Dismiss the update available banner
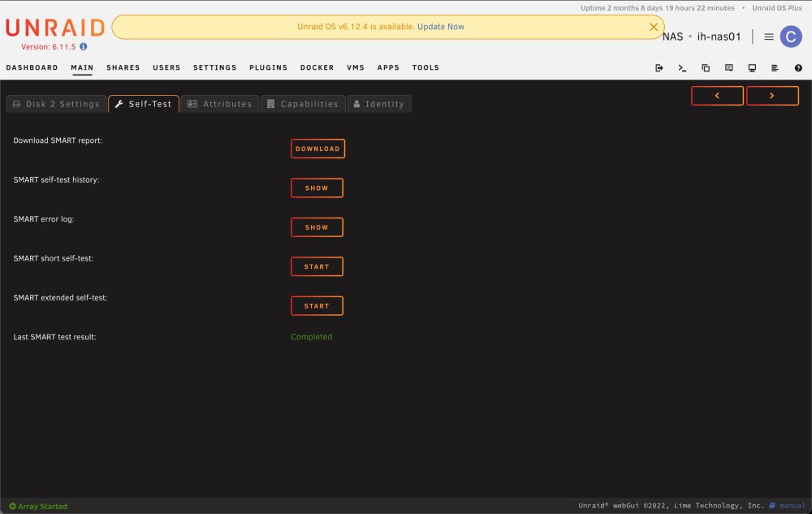The image size is (812, 514). (654, 27)
